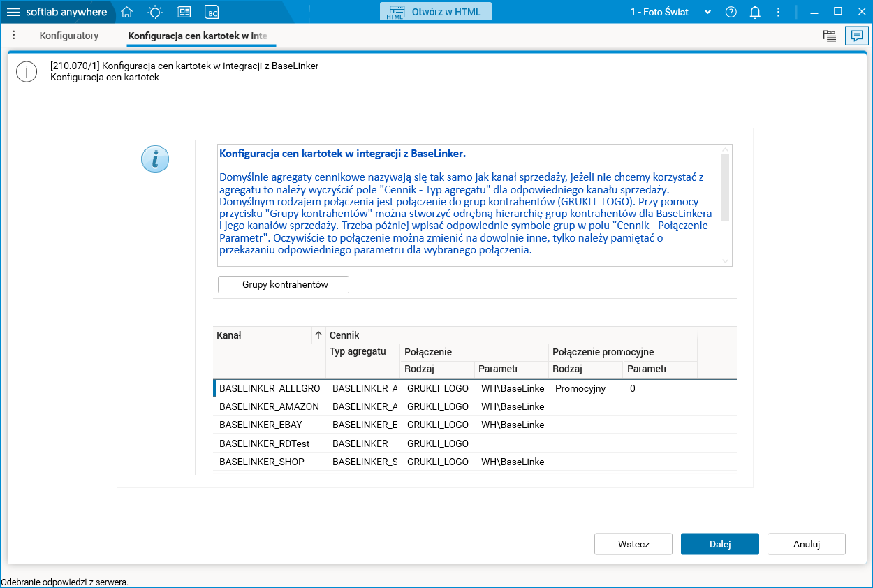Open the news panel icon
The height and width of the screenshot is (588, 873).
pos(184,12)
